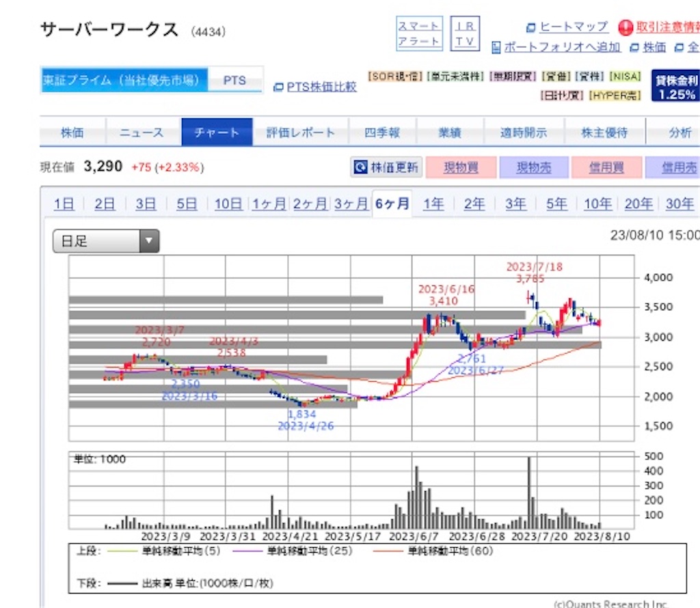Click the 株価 link next to portfolio
Viewport: 700px width, 608px height.
tap(654, 47)
